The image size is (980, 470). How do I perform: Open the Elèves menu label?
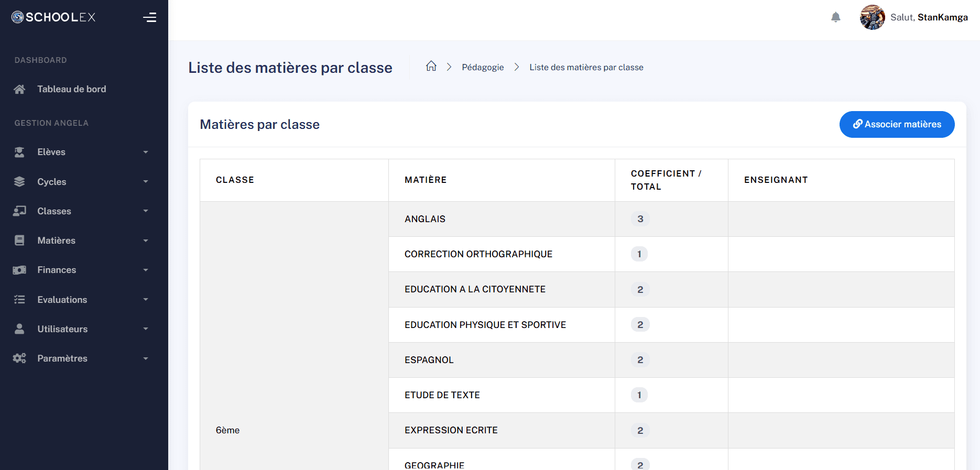[x=51, y=152]
